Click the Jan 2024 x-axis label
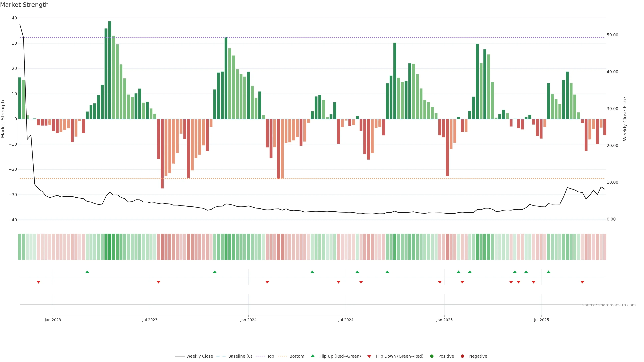The height and width of the screenshot is (362, 644). [x=248, y=320]
